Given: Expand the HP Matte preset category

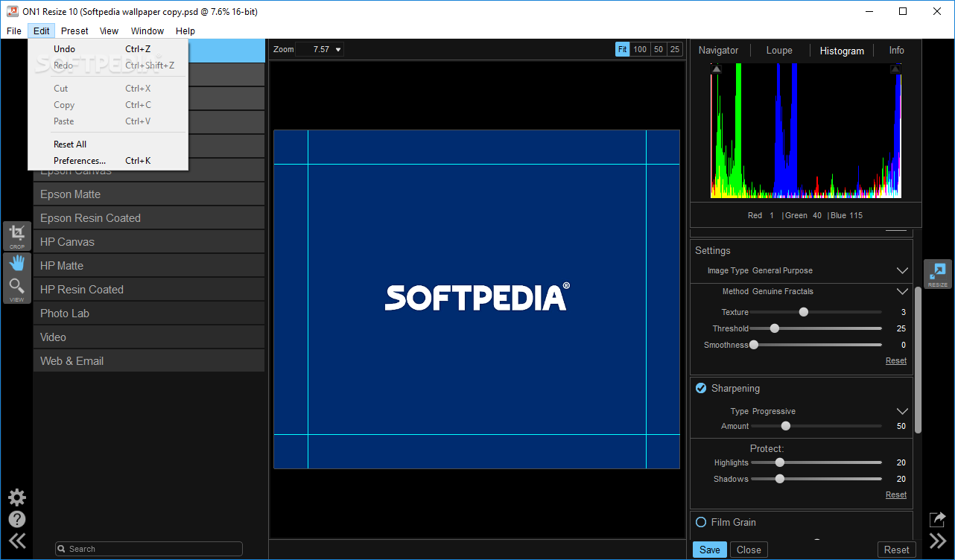Looking at the screenshot, I should (x=149, y=266).
